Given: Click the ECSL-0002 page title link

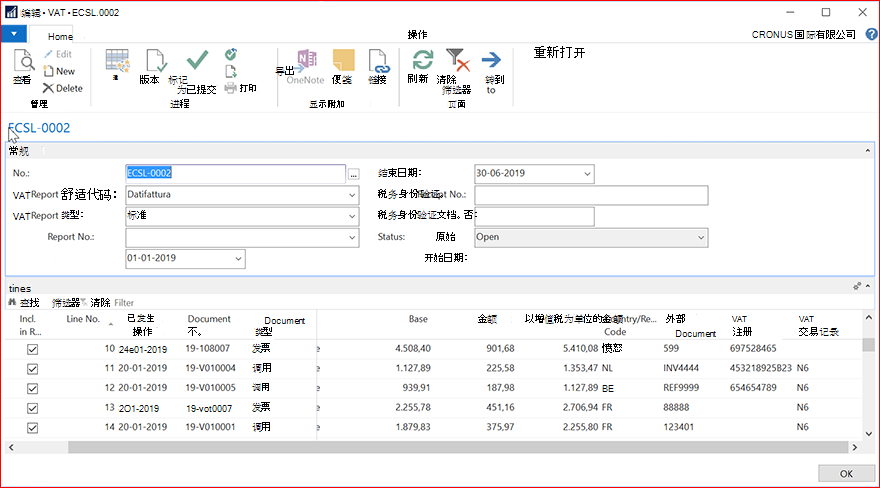Looking at the screenshot, I should coord(39,128).
